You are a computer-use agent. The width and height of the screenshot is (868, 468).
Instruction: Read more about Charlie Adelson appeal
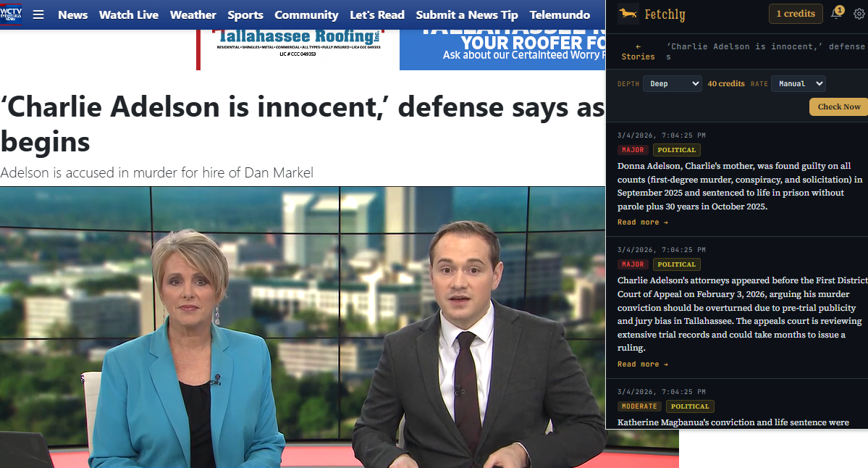coord(642,364)
